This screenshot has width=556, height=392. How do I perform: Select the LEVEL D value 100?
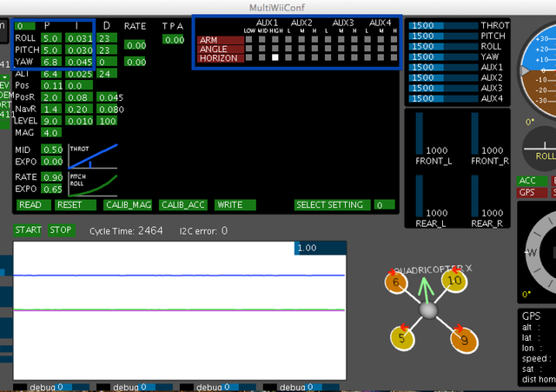coord(107,121)
